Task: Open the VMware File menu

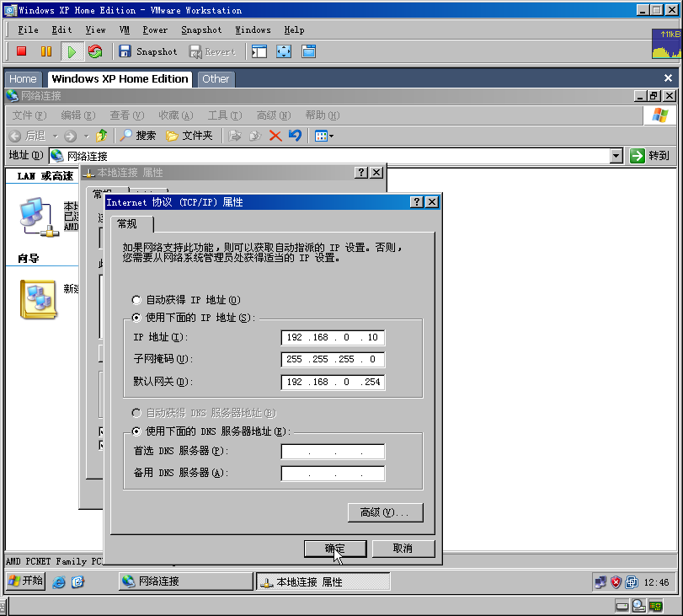Action: [29, 30]
